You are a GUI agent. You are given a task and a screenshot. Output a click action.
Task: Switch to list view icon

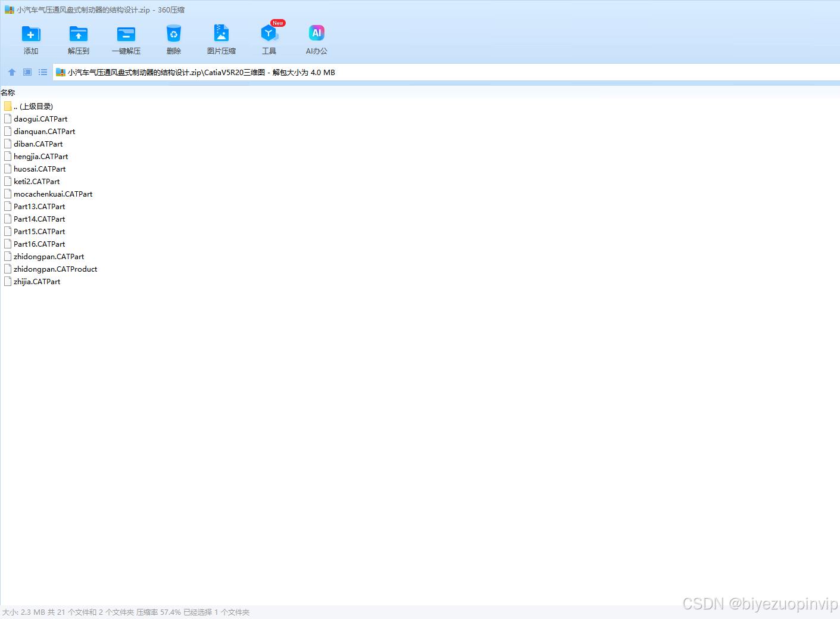coord(43,72)
